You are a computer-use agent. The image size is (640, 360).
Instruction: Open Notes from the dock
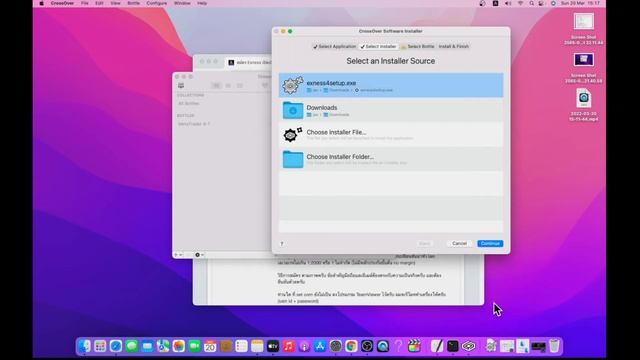[x=257, y=346]
